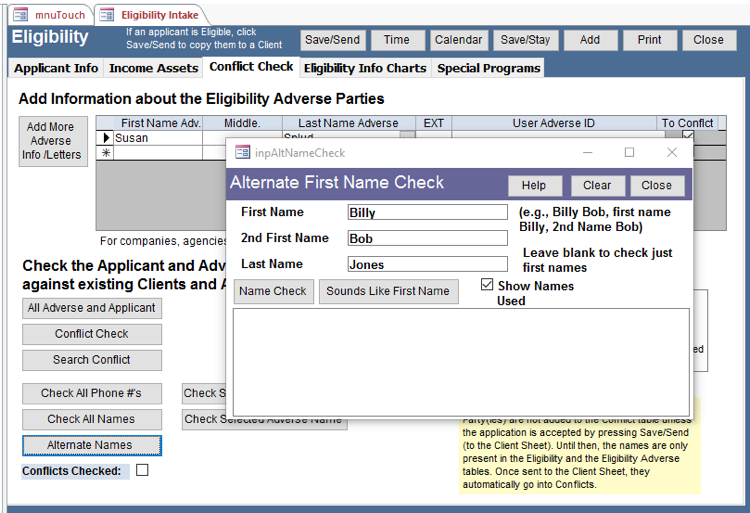
Task: Click the Help button in dialog
Action: [534, 186]
